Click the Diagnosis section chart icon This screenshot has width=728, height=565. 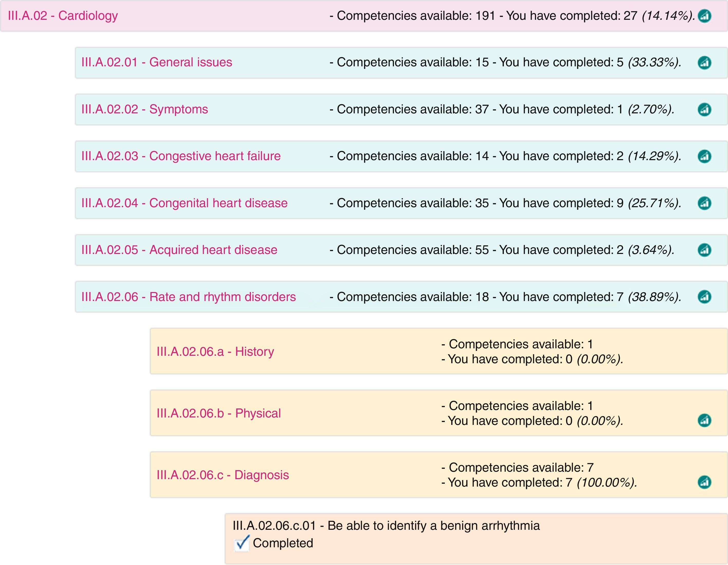click(x=704, y=482)
